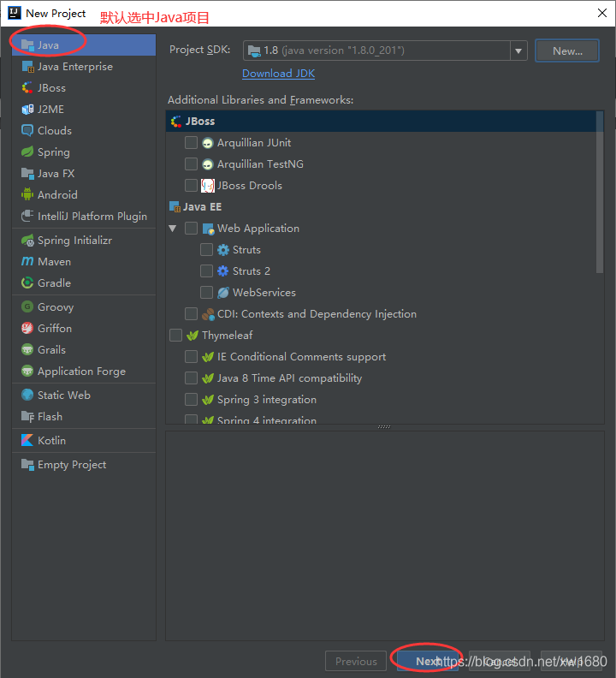Collapse the Web Application tree node
The width and height of the screenshot is (616, 678).
pyautogui.click(x=173, y=229)
